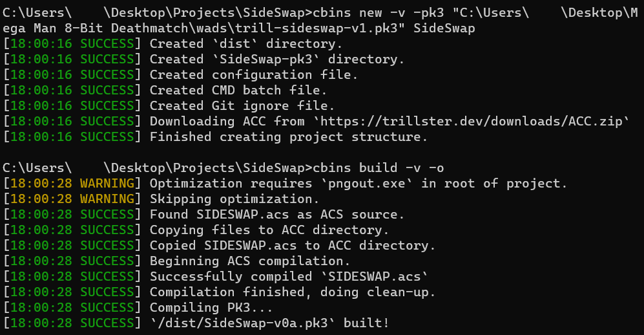Click 'Found SIDESWAP.acs as ACS source.' line
Viewport: 644px width, 335px height.
(277, 215)
